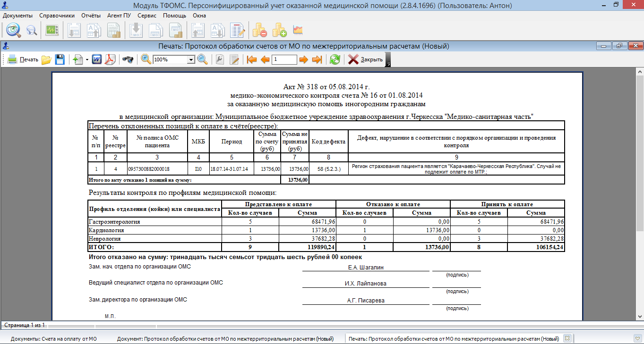This screenshot has height=344, width=644.
Task: Open the Сервис menu
Action: click(x=147, y=16)
